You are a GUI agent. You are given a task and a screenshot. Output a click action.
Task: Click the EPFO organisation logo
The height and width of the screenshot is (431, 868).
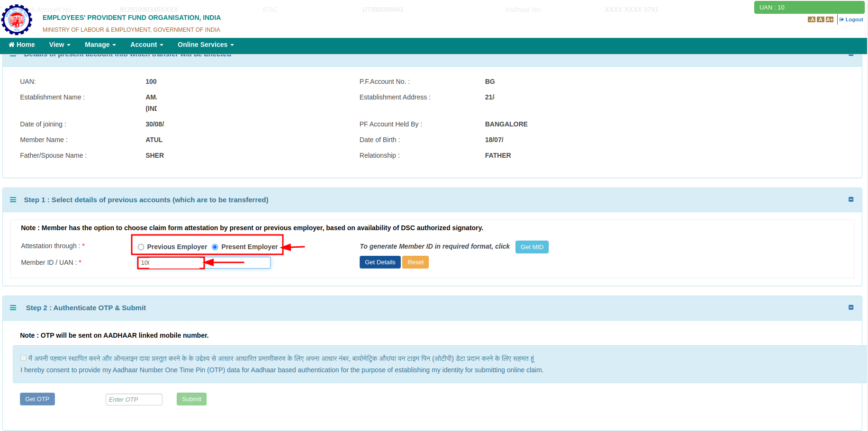[x=17, y=20]
